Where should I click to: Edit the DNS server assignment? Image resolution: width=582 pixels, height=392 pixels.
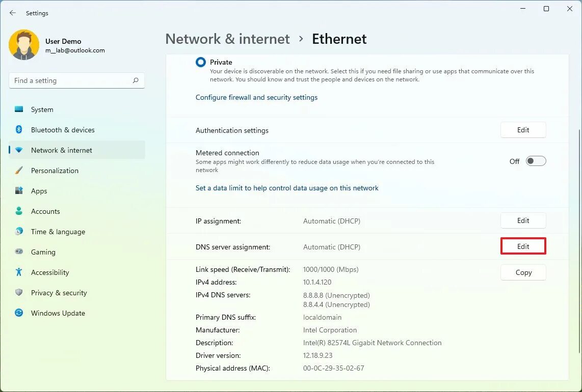click(523, 246)
